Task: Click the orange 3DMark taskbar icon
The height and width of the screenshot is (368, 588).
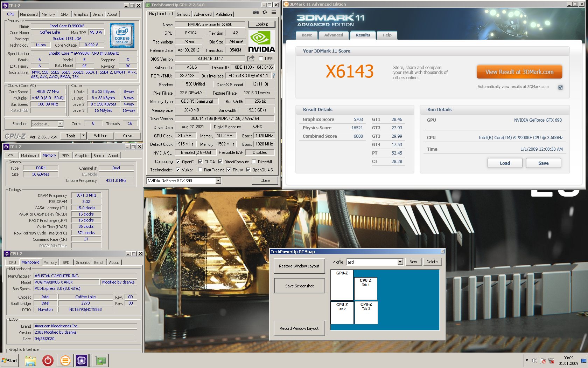Action: [x=65, y=361]
